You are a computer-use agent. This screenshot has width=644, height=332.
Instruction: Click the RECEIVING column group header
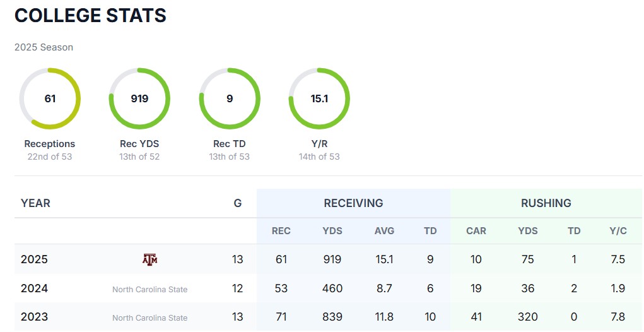[353, 203]
